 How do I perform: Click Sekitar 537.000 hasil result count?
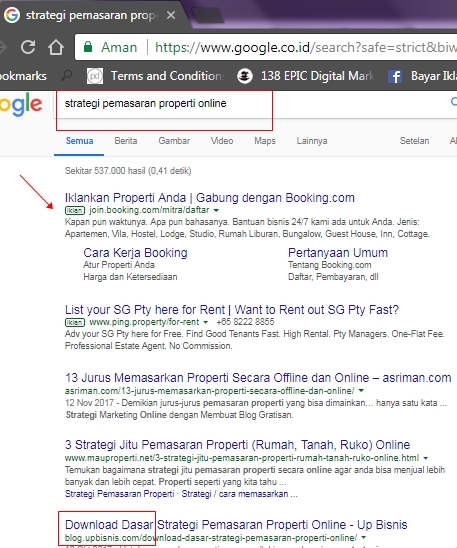coord(128,171)
